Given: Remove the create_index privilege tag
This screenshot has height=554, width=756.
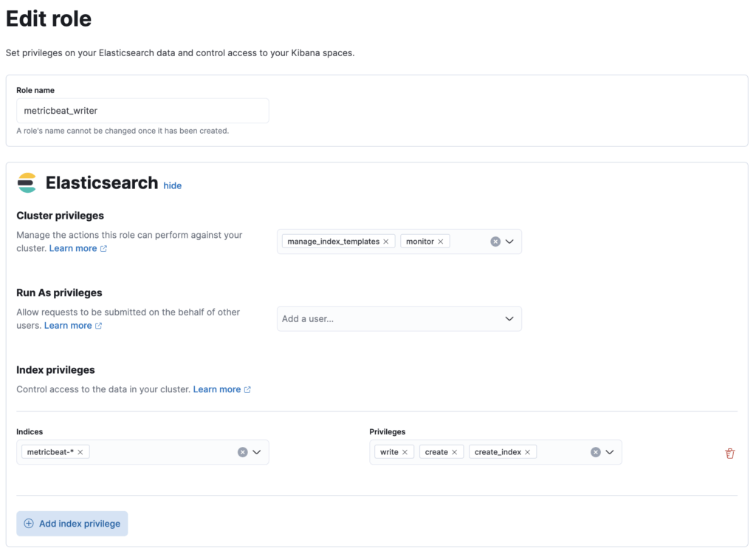Looking at the screenshot, I should click(527, 452).
